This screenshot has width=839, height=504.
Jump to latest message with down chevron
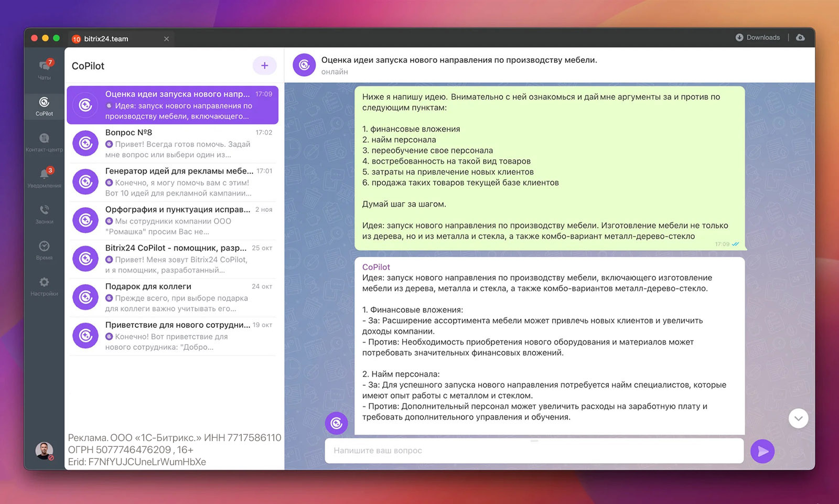click(x=798, y=419)
